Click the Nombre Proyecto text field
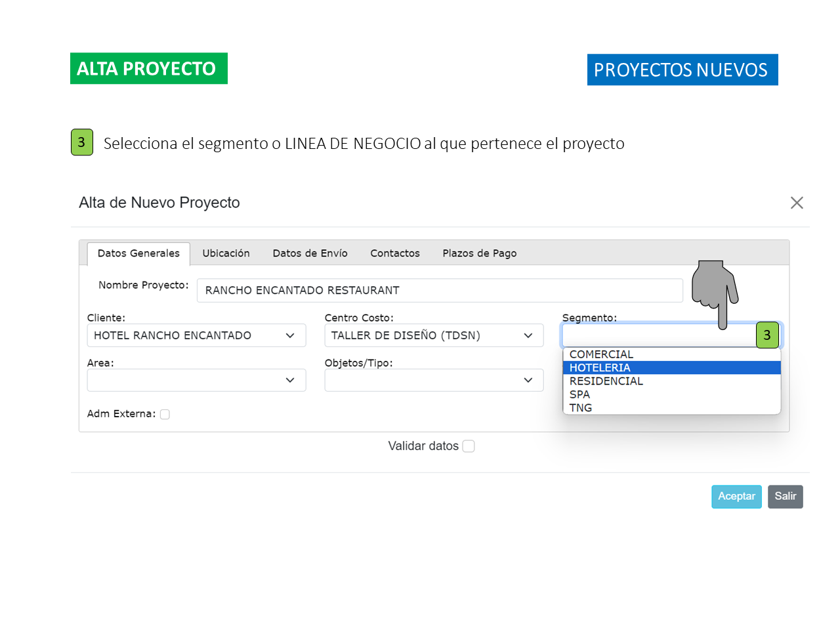This screenshot has width=840, height=620. [x=440, y=290]
